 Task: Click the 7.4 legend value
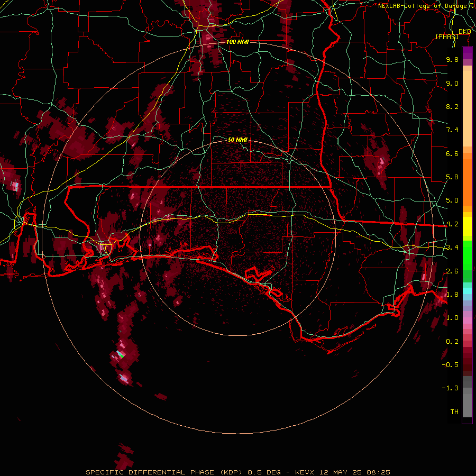[x=452, y=130]
